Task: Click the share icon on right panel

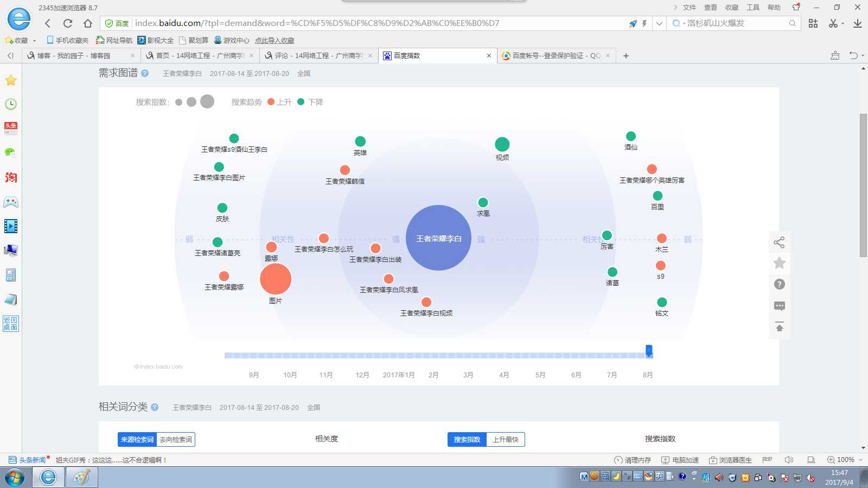Action: pyautogui.click(x=780, y=242)
